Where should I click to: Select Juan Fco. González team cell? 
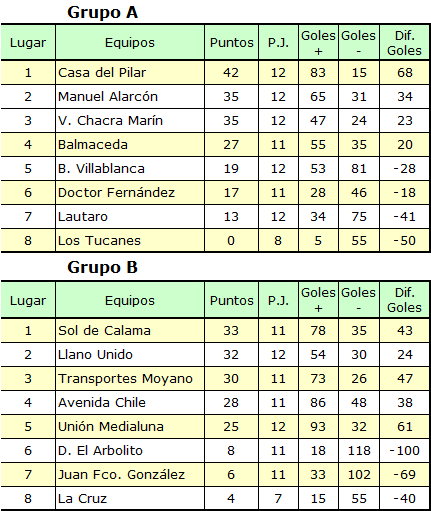130,474
